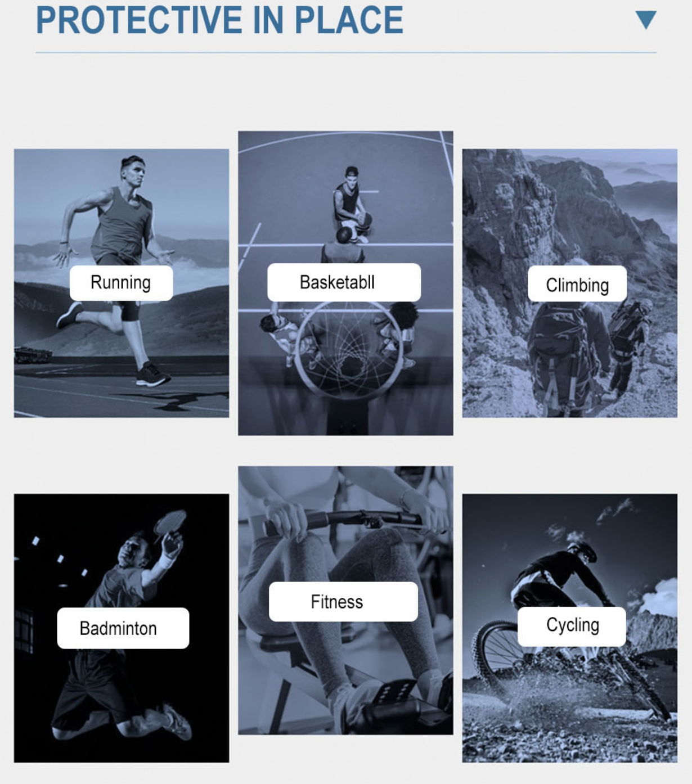Image resolution: width=692 pixels, height=784 pixels.
Task: Collapse the Protective in Place section arrow
Action: 646,20
